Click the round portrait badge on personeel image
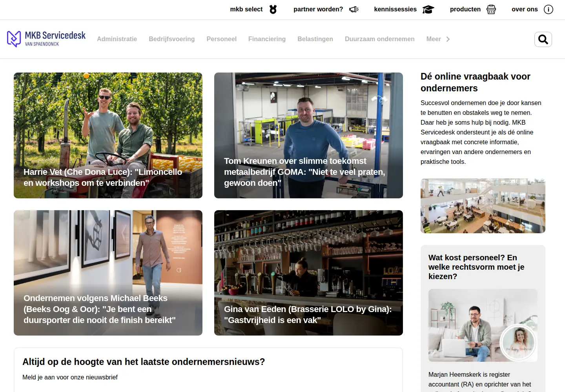The image size is (565, 392). tap(518, 343)
